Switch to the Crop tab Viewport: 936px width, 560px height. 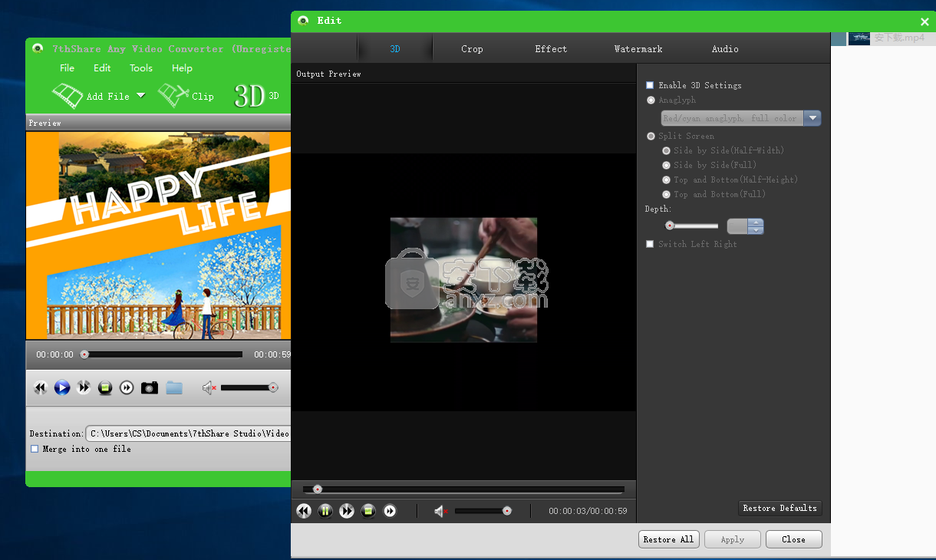(x=472, y=49)
